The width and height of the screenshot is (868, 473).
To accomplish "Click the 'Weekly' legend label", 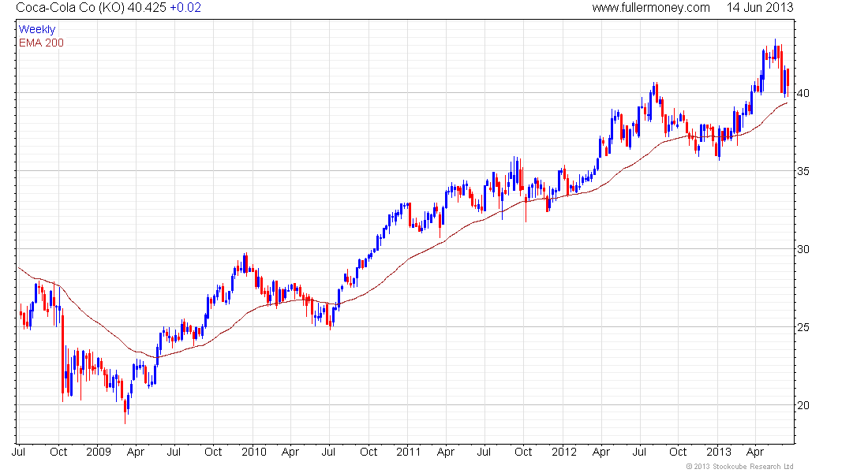I will (x=37, y=29).
